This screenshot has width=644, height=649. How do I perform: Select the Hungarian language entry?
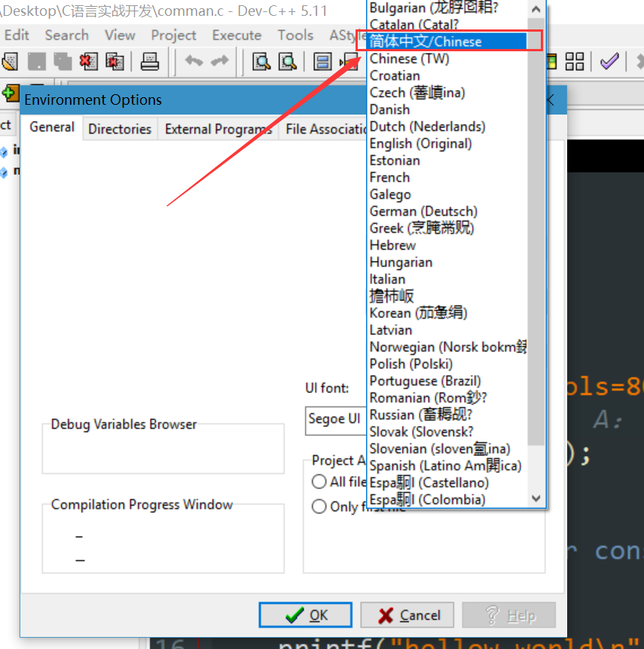pyautogui.click(x=447, y=262)
